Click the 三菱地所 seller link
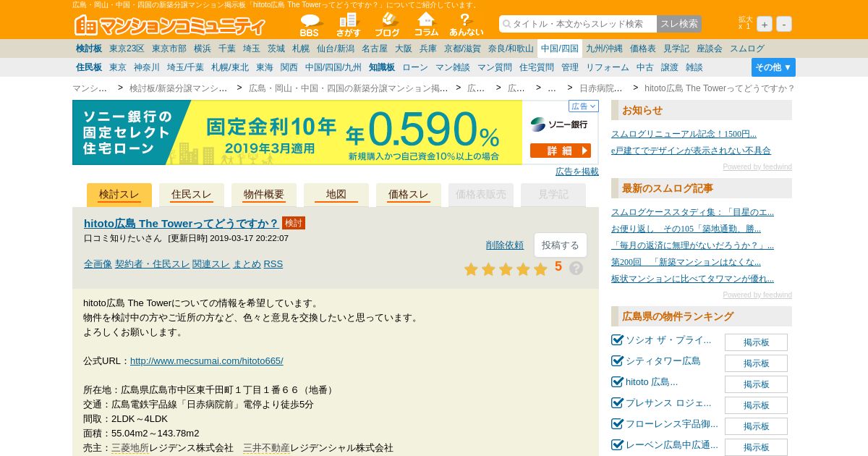The width and height of the screenshot is (868, 456). coord(130,447)
